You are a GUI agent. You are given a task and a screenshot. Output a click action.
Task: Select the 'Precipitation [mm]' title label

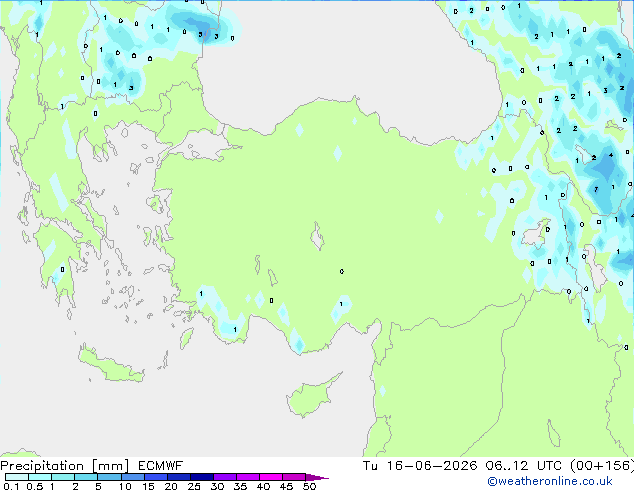tap(65, 466)
